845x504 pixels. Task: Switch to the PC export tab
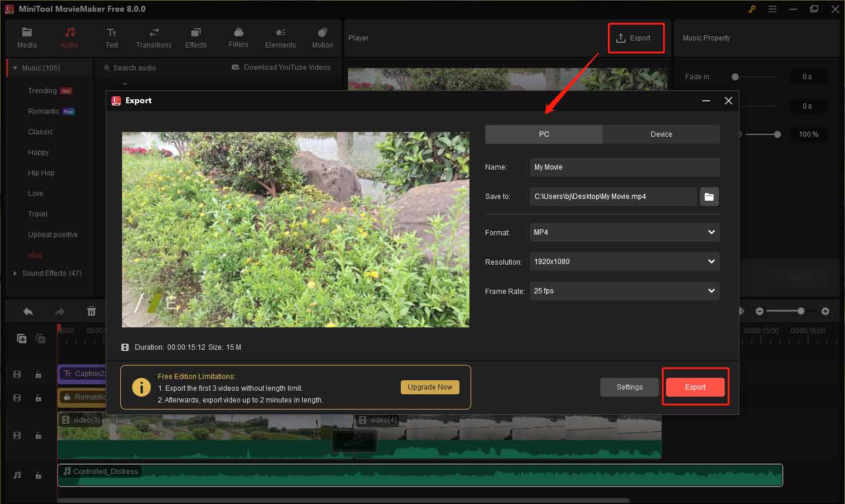pos(544,134)
